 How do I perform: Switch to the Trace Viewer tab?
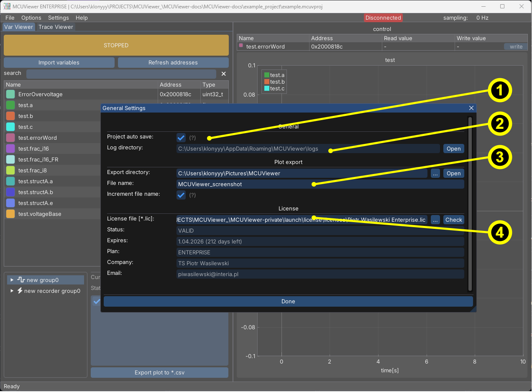(56, 27)
